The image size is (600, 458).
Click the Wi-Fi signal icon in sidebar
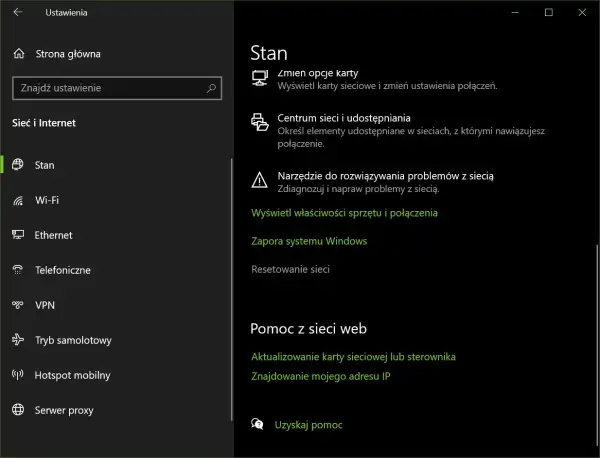point(18,200)
